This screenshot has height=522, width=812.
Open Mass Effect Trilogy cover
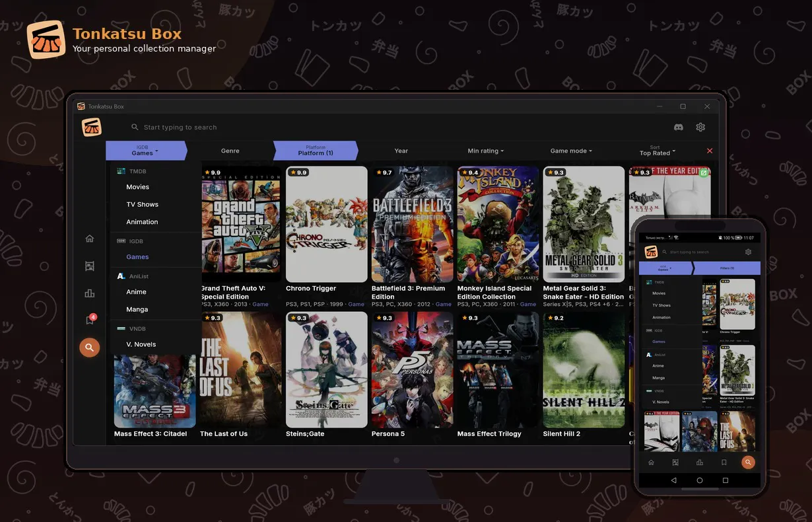[x=498, y=370]
